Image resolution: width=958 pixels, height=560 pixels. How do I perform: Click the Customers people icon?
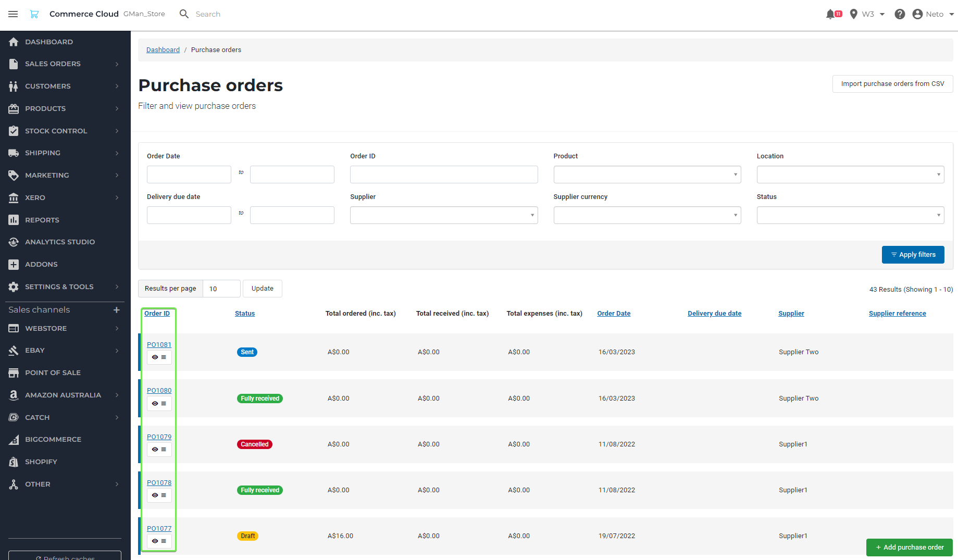[x=14, y=86]
